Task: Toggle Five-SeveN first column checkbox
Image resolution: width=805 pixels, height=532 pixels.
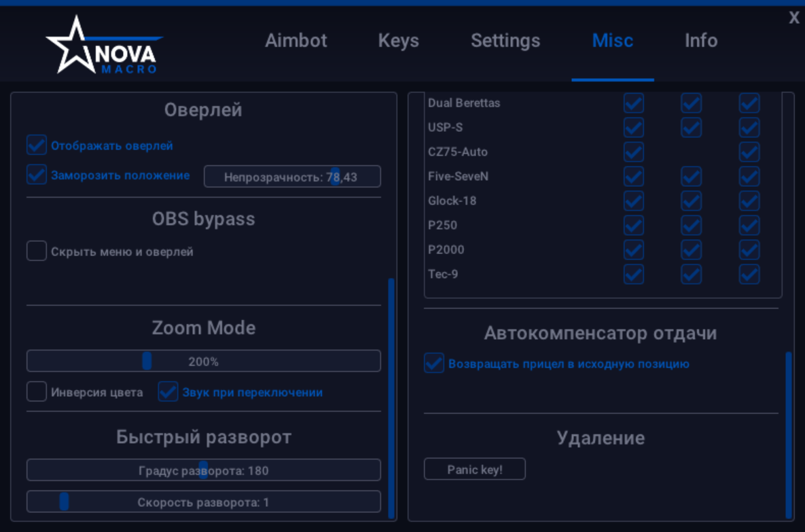Action: tap(633, 176)
